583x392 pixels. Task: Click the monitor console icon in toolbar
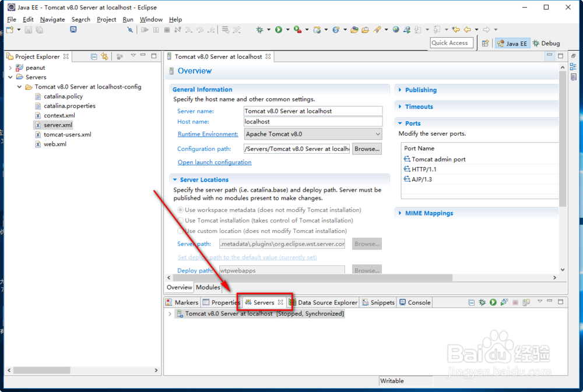coord(73,30)
